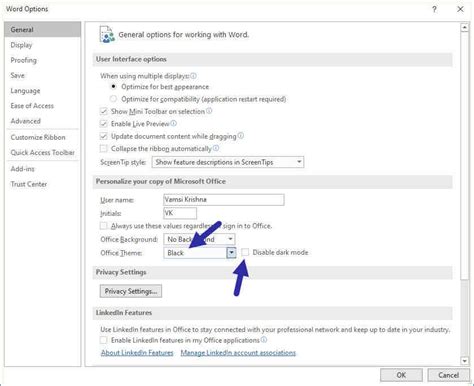
Task: Click the User name input field
Action: click(x=224, y=200)
